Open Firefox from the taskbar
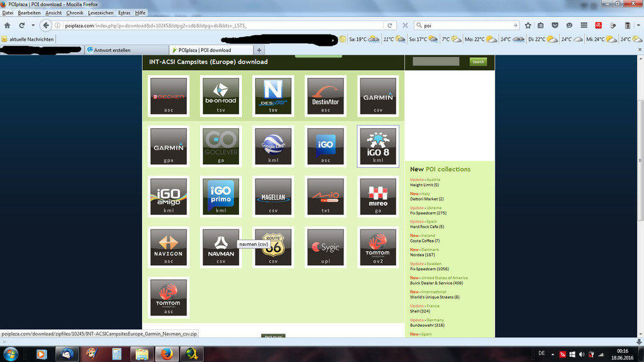644x362 pixels. click(167, 354)
